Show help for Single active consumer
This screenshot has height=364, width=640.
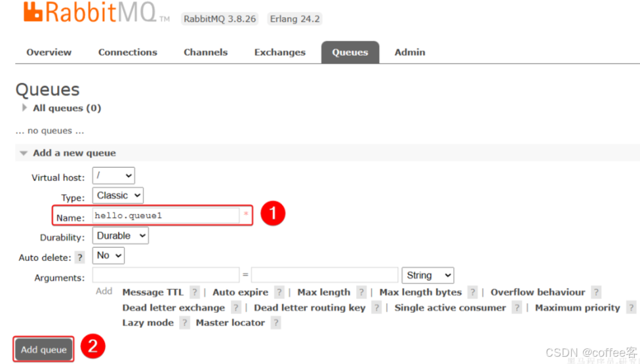pos(517,308)
